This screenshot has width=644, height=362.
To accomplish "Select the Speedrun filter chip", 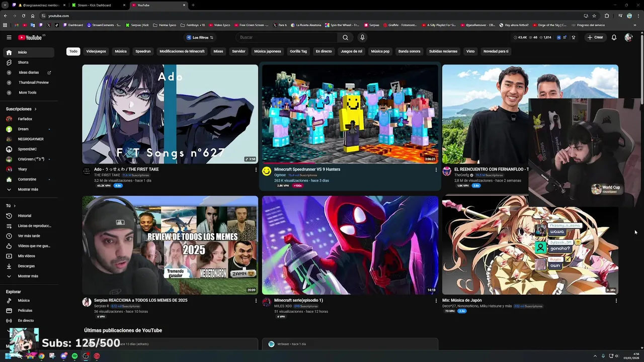I will [143, 51].
